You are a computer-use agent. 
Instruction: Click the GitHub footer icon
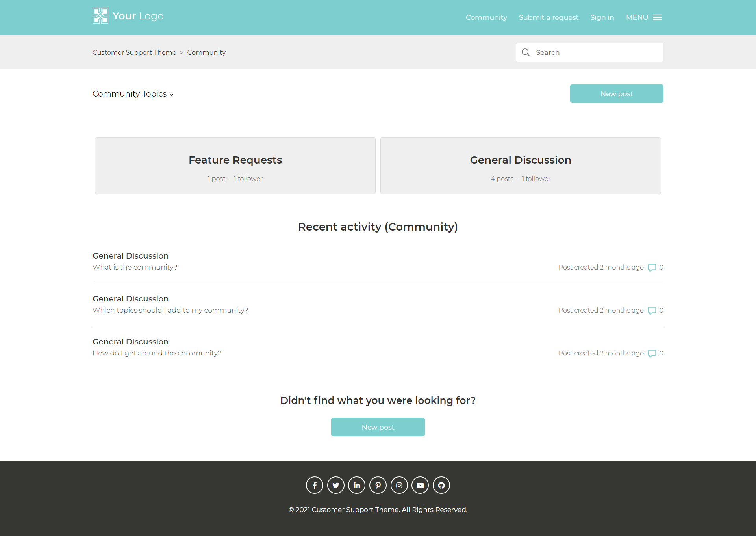tap(441, 485)
